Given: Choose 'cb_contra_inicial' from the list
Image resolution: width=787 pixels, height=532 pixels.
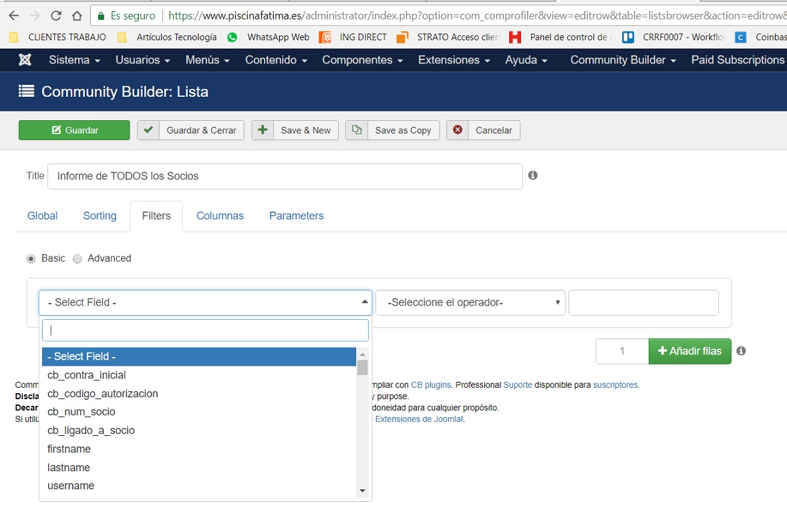Looking at the screenshot, I should coord(199,375).
